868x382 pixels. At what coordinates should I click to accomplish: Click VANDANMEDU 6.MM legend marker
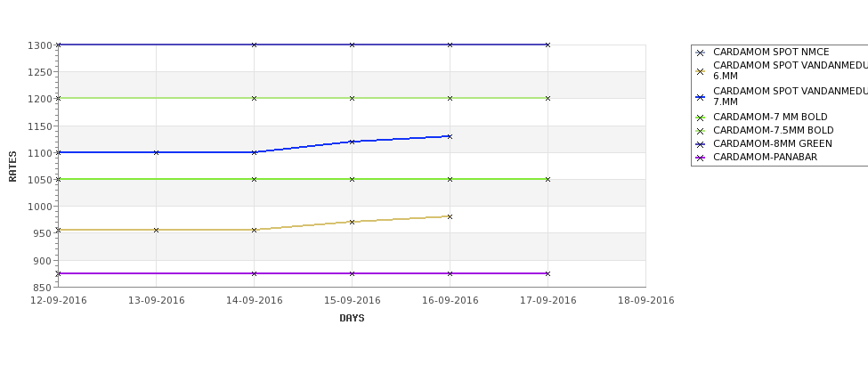tap(701, 71)
